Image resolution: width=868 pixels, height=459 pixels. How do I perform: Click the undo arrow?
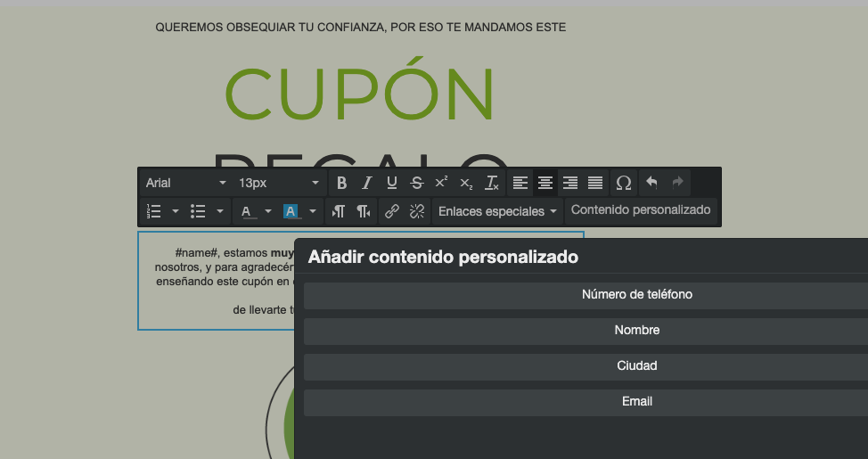(651, 183)
